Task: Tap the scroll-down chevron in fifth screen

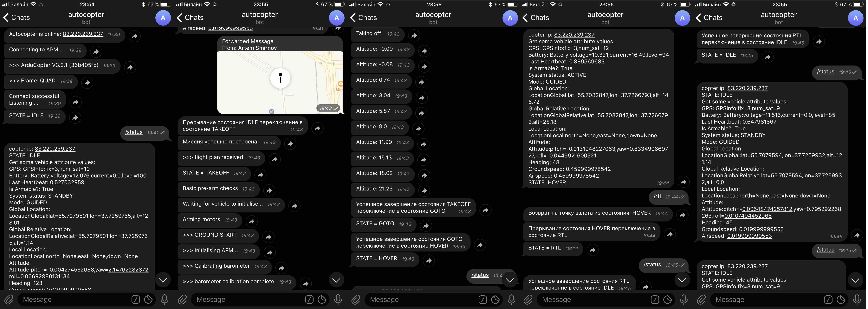Action: click(855, 280)
